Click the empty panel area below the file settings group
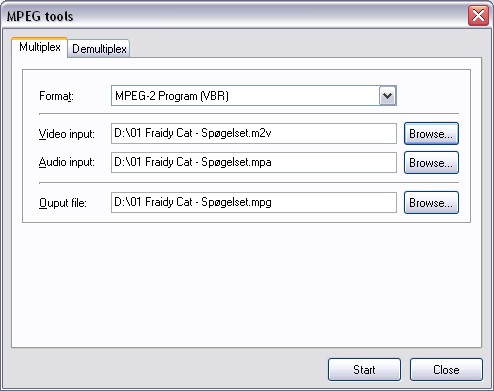Image resolution: width=494 pixels, height=391 pixels. tap(246, 285)
